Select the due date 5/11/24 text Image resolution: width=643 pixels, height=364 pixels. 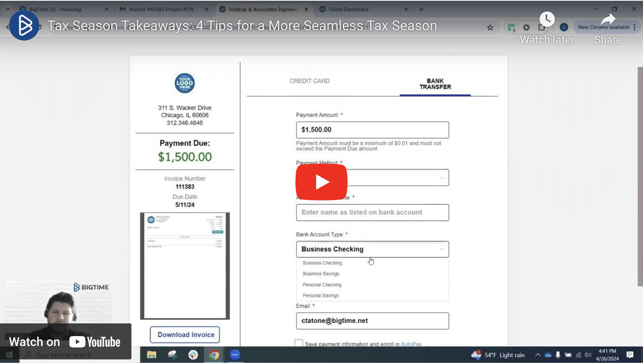[185, 205]
